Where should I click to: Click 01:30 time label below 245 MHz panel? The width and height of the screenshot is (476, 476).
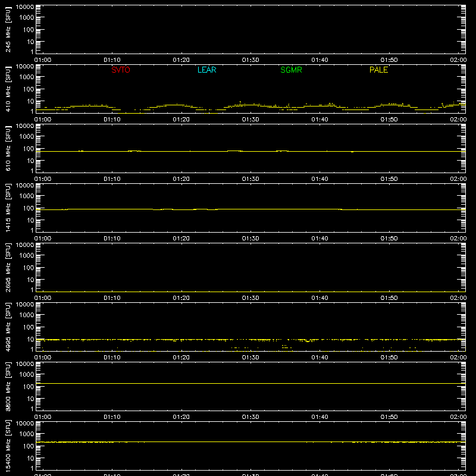click(250, 60)
